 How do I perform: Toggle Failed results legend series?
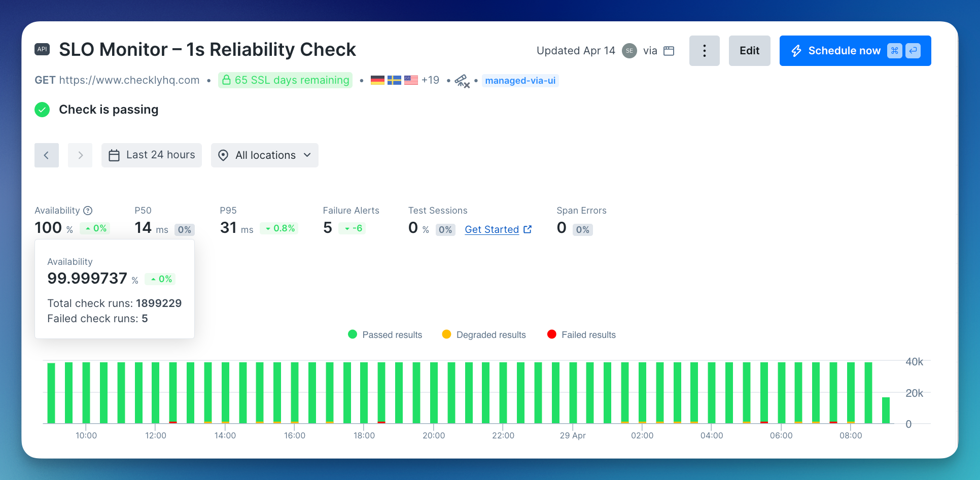click(581, 335)
